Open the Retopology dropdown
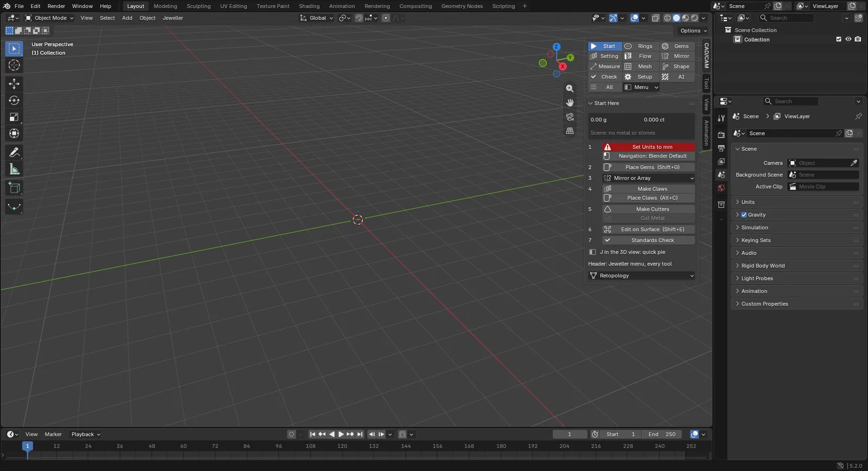Viewport: 868px width, 471px height. coord(642,276)
